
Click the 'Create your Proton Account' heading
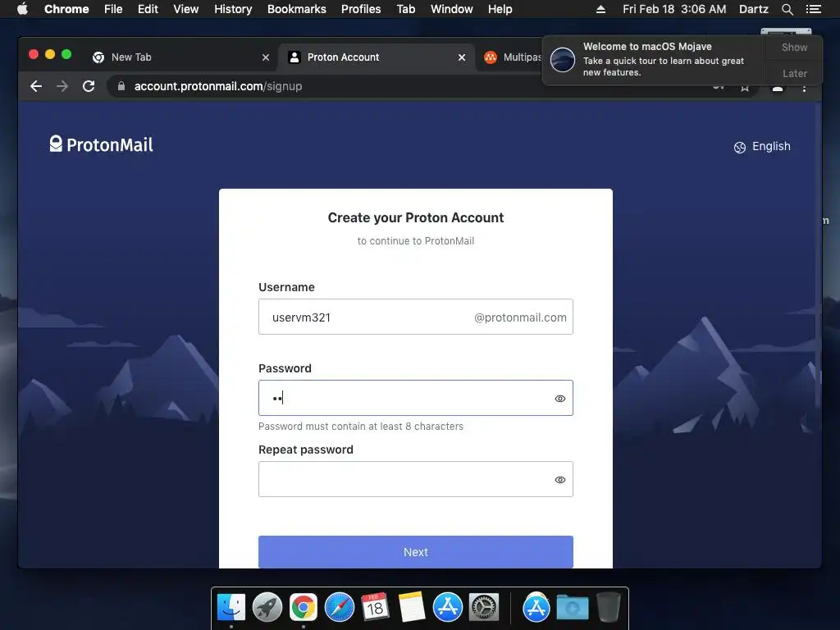pyautogui.click(x=416, y=217)
